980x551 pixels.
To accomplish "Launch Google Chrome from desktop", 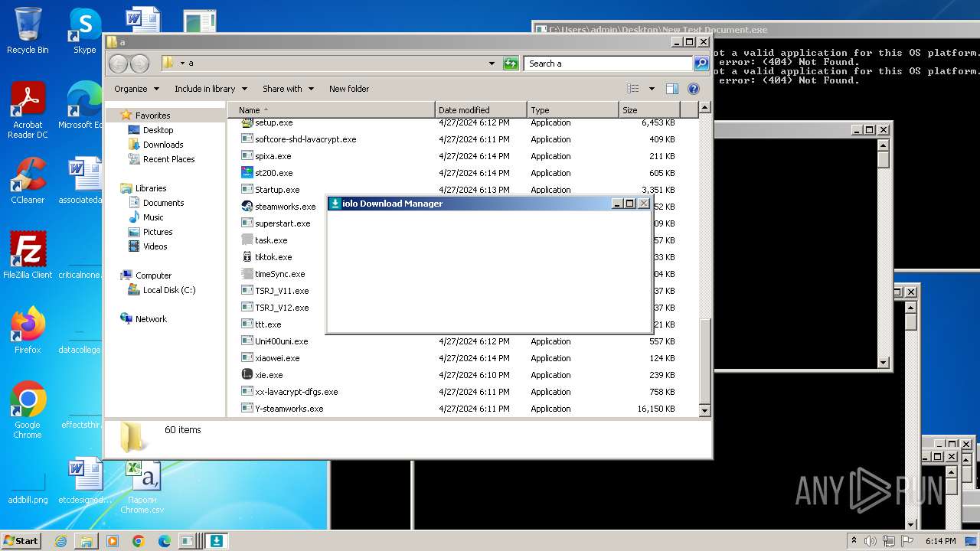I will click(x=28, y=410).
